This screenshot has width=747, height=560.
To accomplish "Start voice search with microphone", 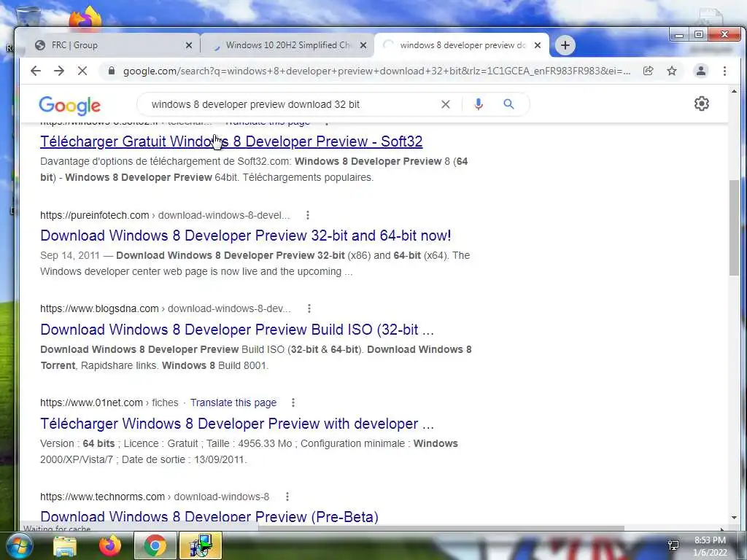I will (479, 104).
